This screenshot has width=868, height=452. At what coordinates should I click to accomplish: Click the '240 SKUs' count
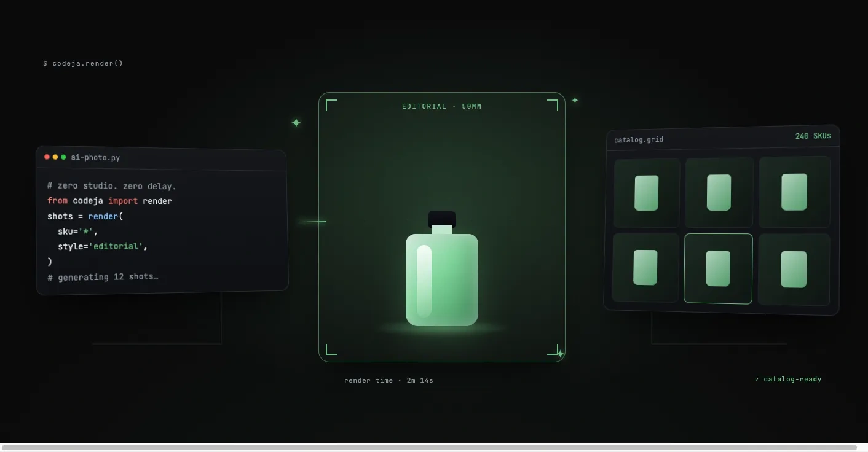(x=813, y=136)
